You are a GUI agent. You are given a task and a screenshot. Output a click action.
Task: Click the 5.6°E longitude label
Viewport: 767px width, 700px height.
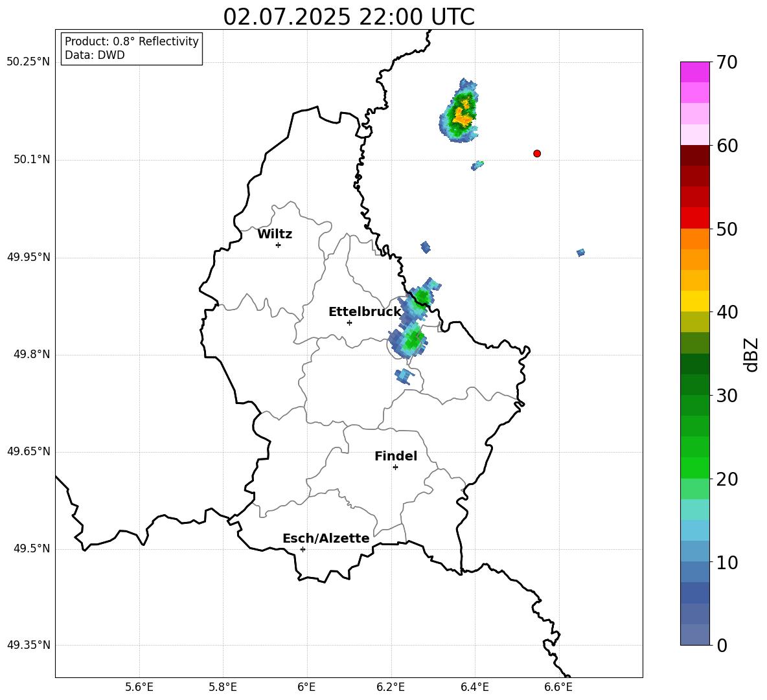tap(139, 687)
